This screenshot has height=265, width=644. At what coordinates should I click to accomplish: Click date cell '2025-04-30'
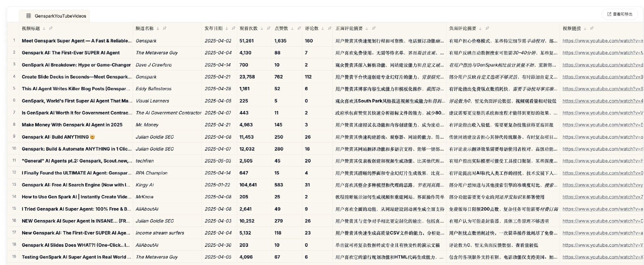tap(218, 245)
